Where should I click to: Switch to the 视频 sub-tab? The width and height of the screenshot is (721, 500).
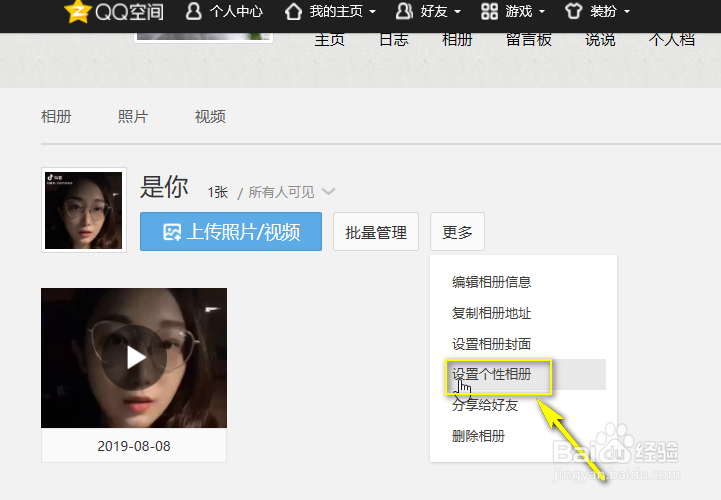pos(210,116)
